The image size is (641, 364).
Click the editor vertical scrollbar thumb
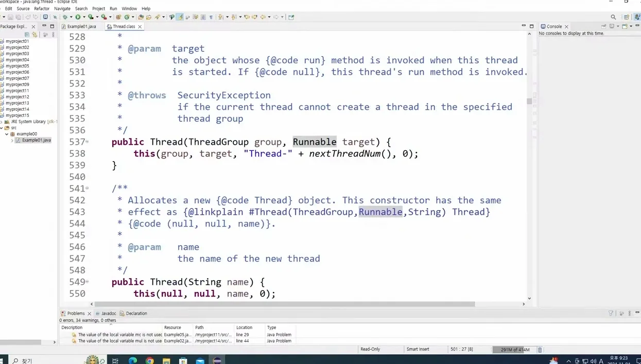point(529,101)
